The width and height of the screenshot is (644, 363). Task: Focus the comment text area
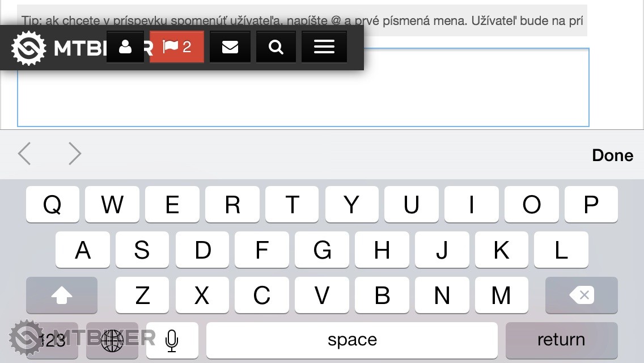pyautogui.click(x=303, y=87)
